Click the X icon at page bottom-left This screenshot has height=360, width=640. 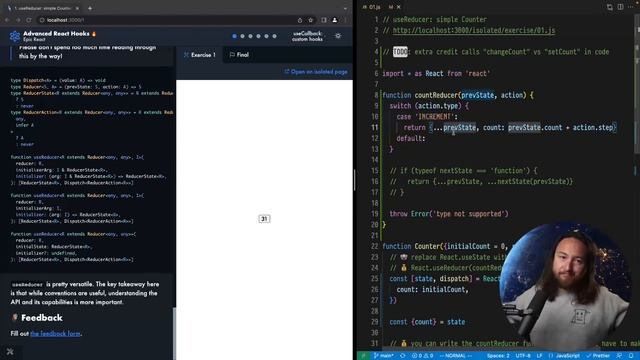10,351
